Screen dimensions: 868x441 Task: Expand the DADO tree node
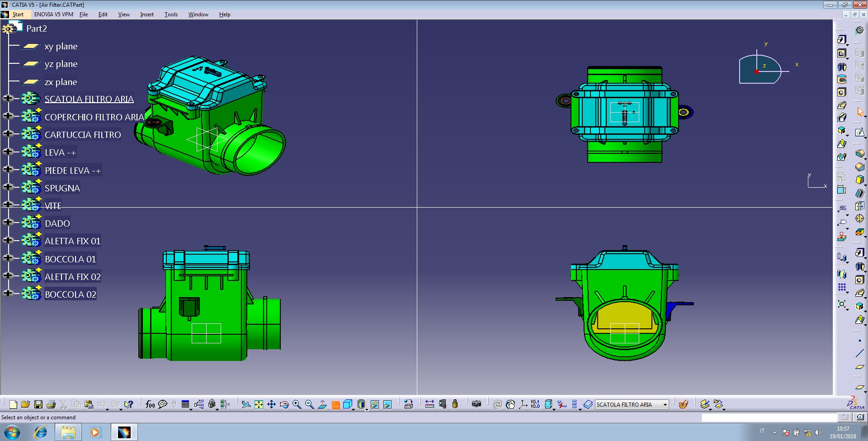click(8, 222)
